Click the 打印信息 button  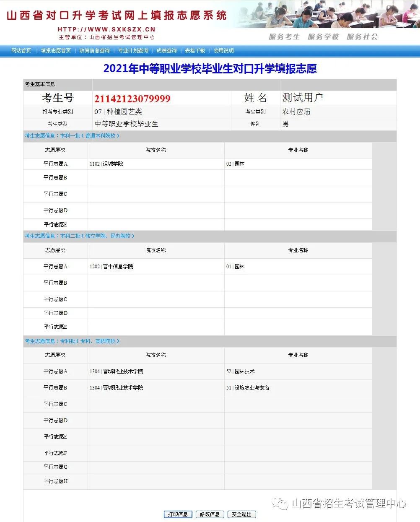click(x=178, y=514)
